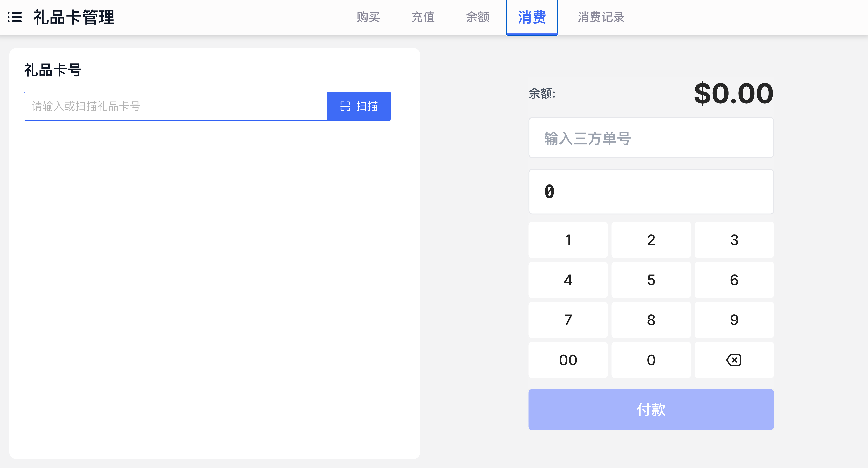
Task: Click the 输入三方单号 input field
Action: click(x=651, y=138)
